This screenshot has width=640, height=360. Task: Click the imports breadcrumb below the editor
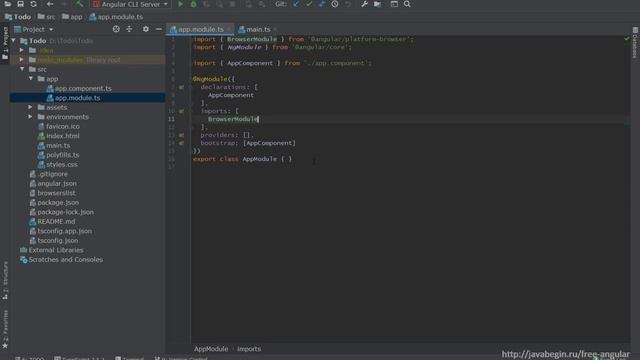[x=249, y=349]
